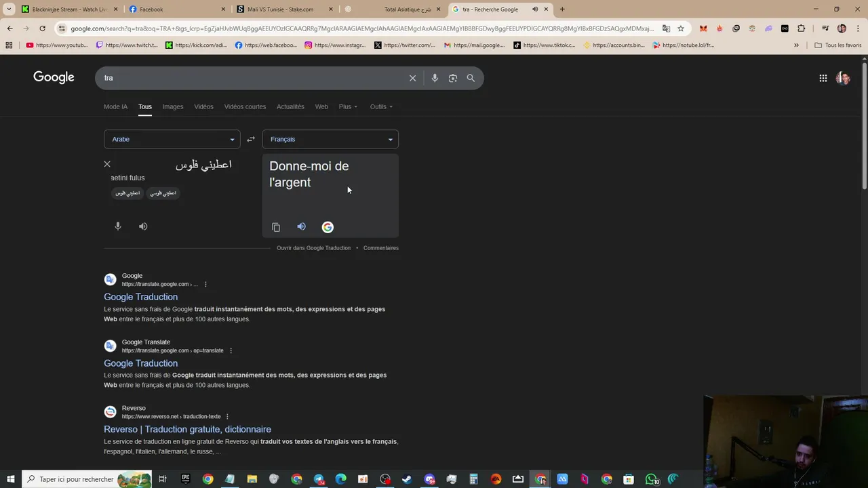Choose the اعطيني فلوسي suggestion chip
Image resolution: width=868 pixels, height=488 pixels.
pyautogui.click(x=163, y=193)
